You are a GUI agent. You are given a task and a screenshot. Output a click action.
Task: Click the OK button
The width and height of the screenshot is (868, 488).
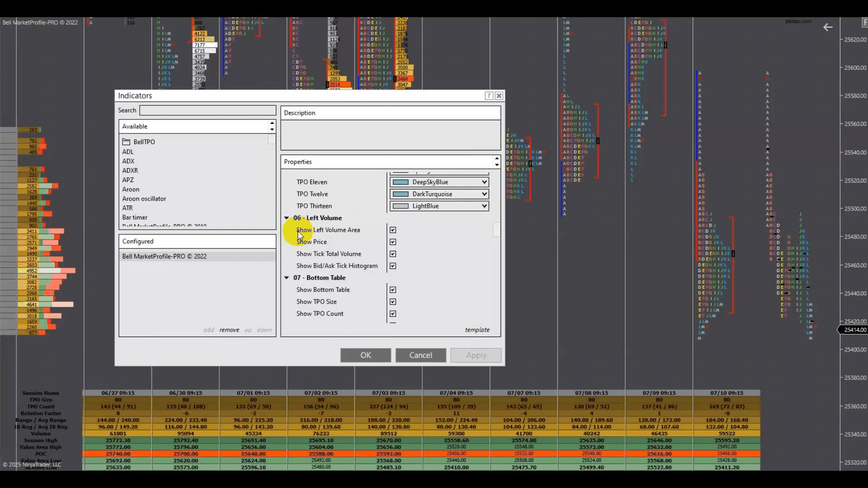point(365,355)
